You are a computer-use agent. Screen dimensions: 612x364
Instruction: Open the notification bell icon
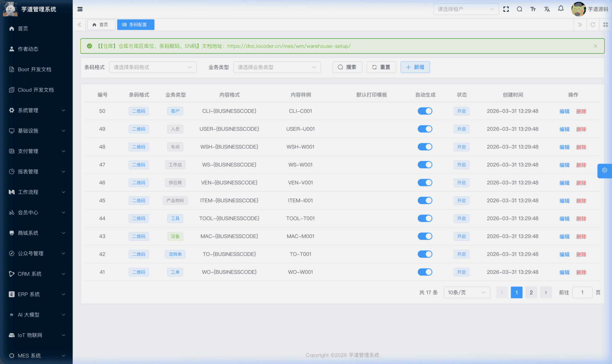click(561, 9)
